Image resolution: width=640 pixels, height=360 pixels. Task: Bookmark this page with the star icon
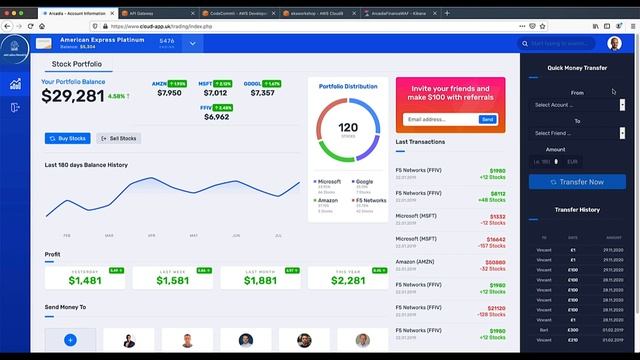542,26
